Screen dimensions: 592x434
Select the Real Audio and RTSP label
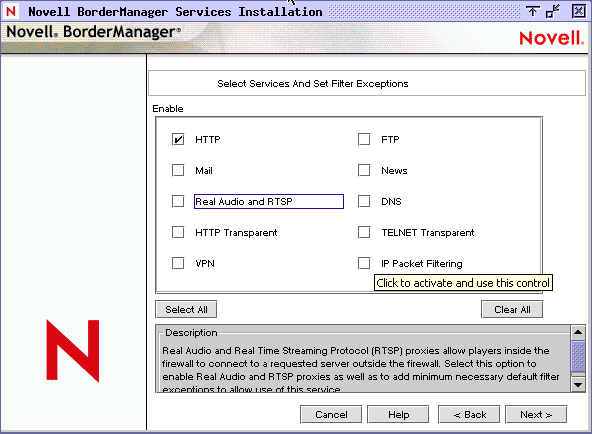pyautogui.click(x=268, y=202)
